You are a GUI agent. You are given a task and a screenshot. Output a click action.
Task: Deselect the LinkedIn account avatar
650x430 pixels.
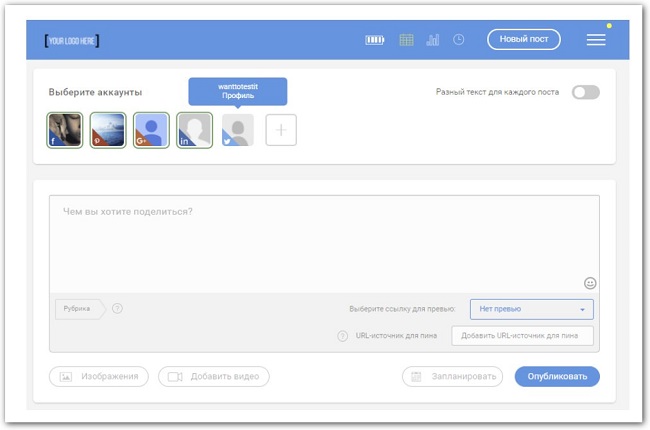pos(194,130)
